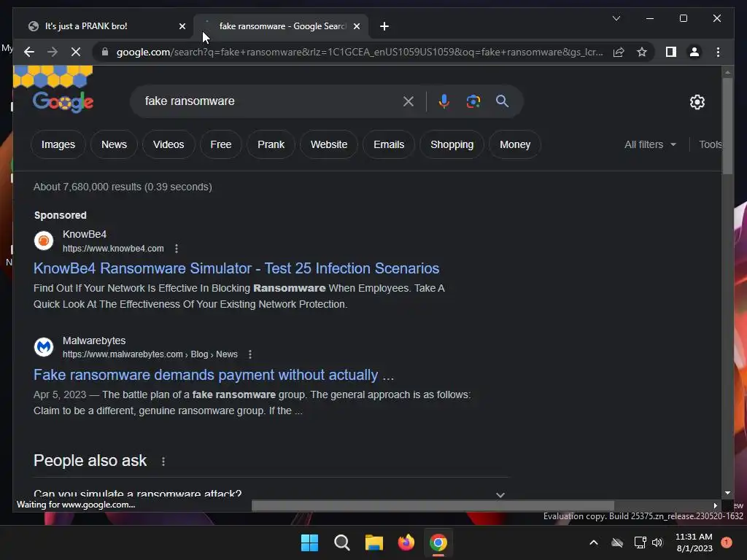
Task: Start voice search with microphone
Action: [x=444, y=101]
